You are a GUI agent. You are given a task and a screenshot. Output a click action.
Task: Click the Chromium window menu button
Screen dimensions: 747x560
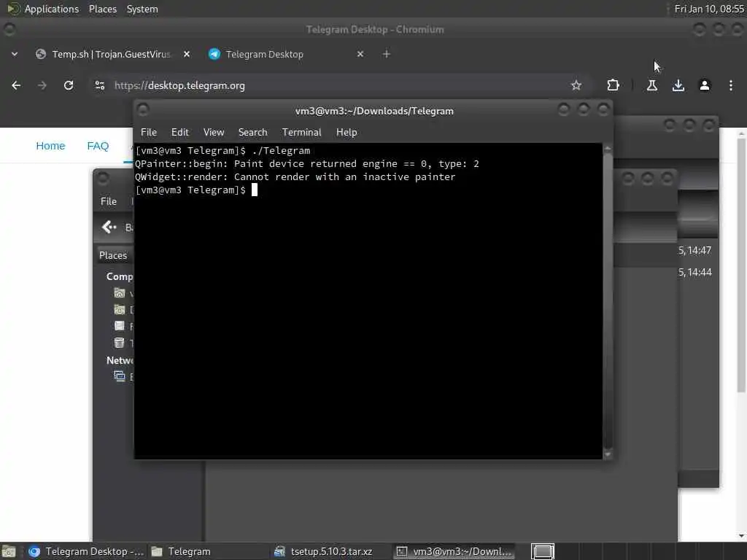coord(9,29)
